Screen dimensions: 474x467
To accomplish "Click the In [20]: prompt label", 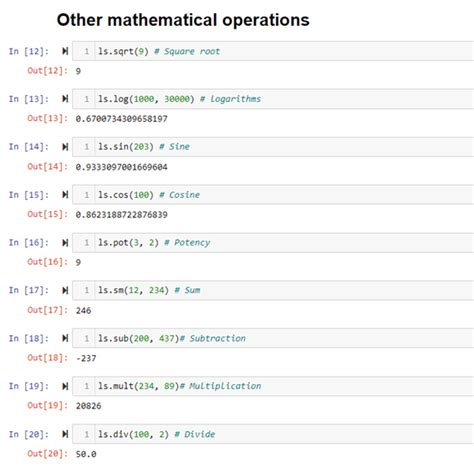I will point(29,434).
